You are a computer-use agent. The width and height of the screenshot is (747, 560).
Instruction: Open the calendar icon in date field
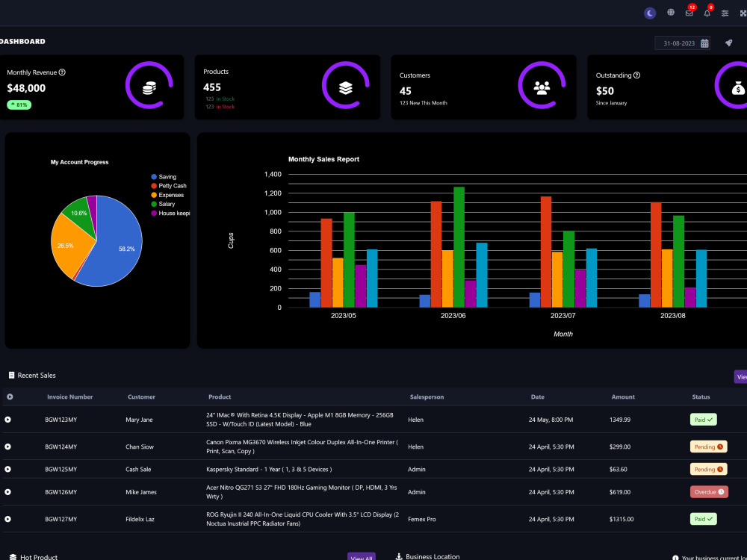(x=704, y=43)
